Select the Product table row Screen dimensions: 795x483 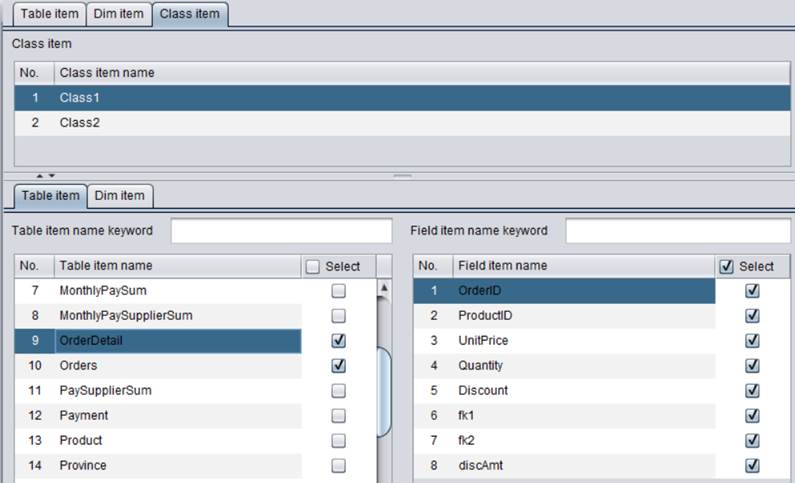pos(80,441)
